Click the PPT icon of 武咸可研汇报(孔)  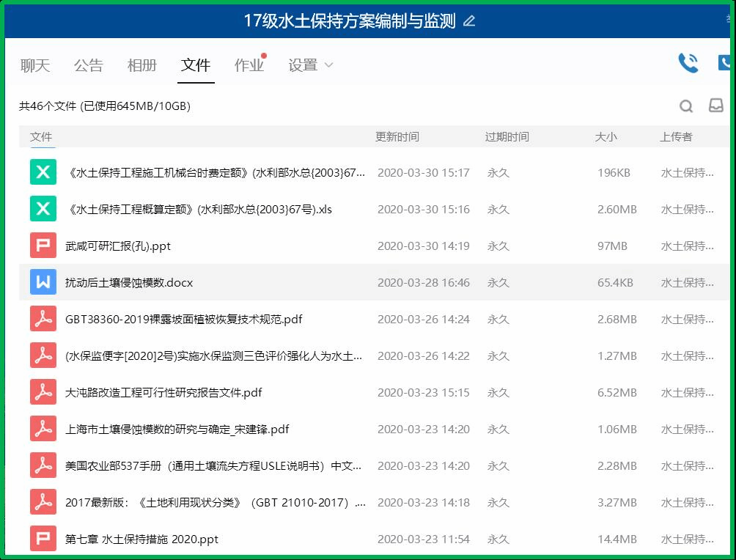43,245
